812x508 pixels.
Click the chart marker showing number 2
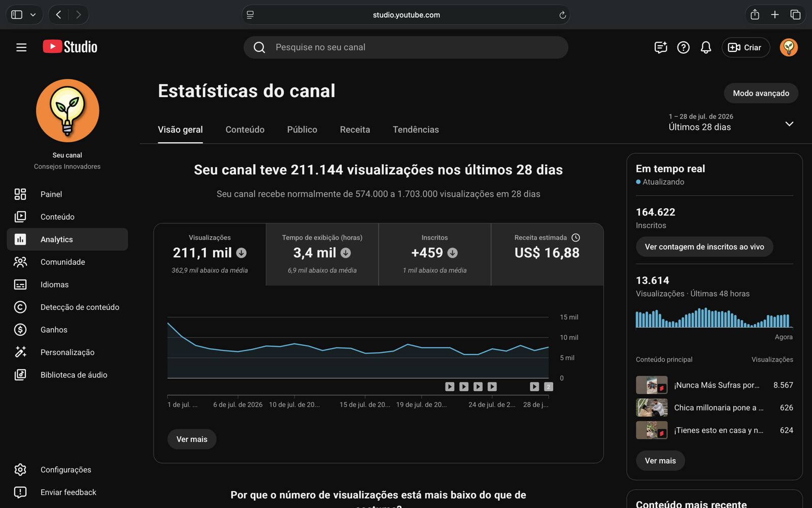click(x=548, y=387)
